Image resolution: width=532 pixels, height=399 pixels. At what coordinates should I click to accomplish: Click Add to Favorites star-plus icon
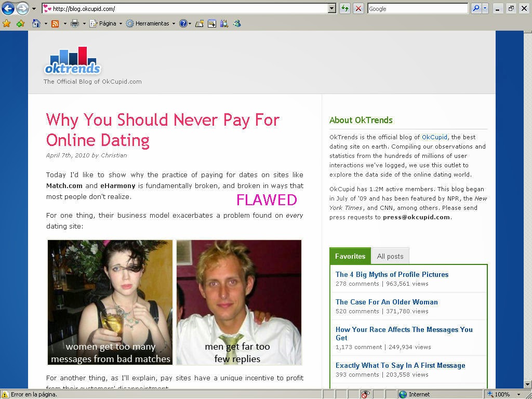20,23
